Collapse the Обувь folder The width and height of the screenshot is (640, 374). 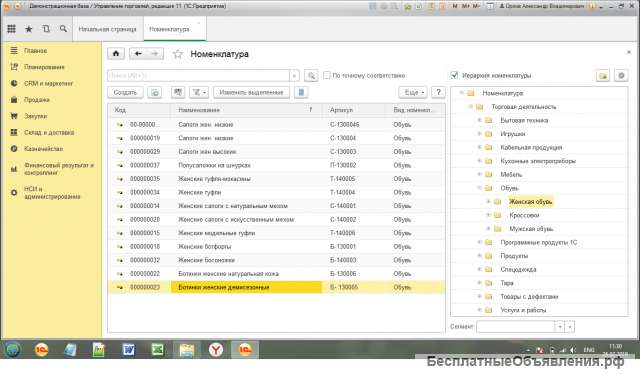click(480, 188)
